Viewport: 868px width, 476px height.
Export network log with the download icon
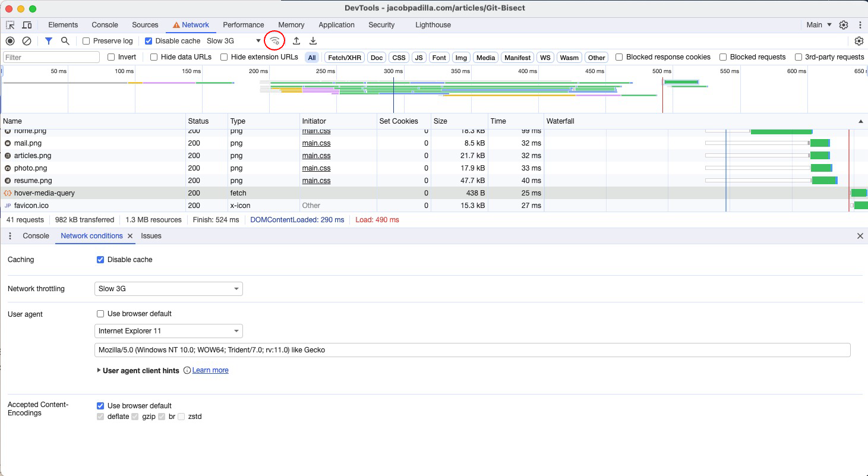[x=313, y=40]
